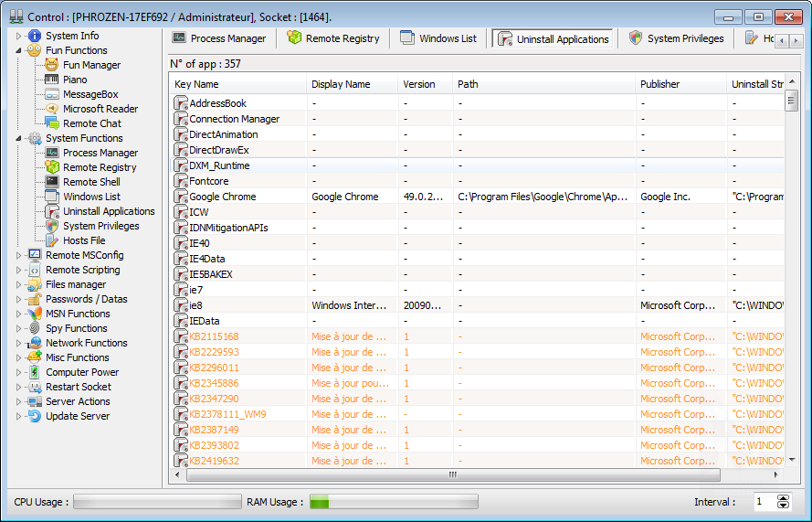812x522 pixels.
Task: Expand the Network Functions node
Action: coord(18,343)
